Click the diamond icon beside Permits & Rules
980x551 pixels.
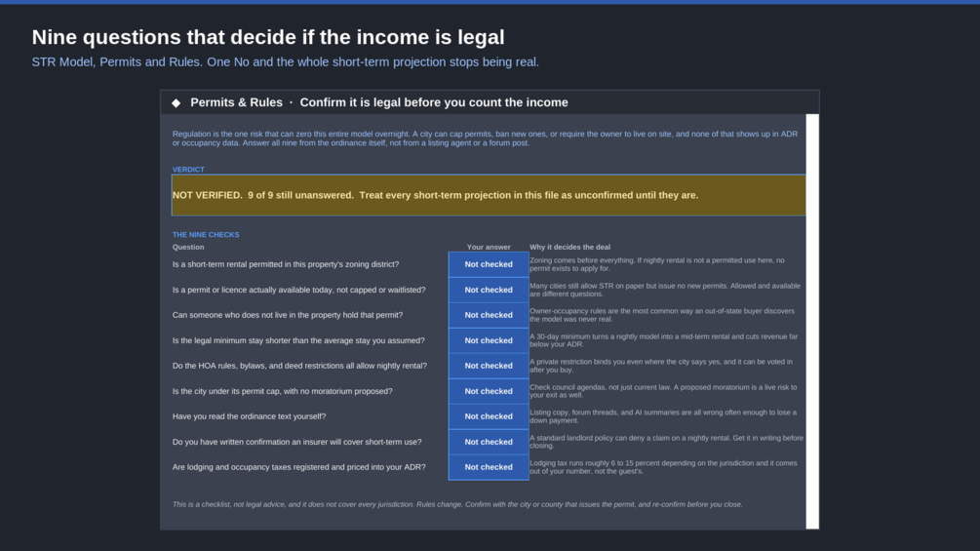(176, 103)
